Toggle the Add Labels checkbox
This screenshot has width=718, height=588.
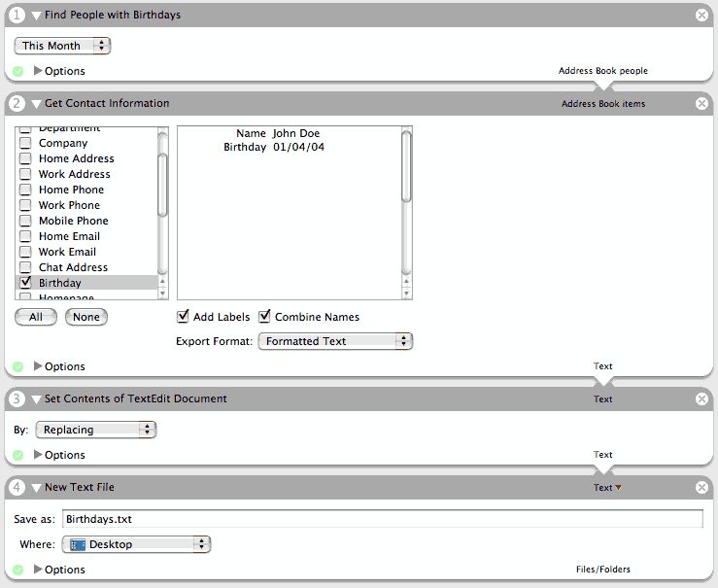click(x=183, y=316)
